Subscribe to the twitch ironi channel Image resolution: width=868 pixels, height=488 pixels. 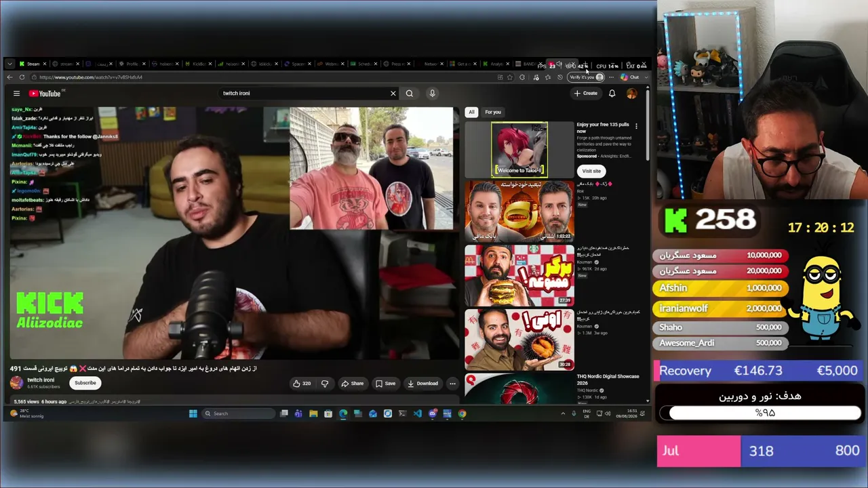(x=85, y=383)
